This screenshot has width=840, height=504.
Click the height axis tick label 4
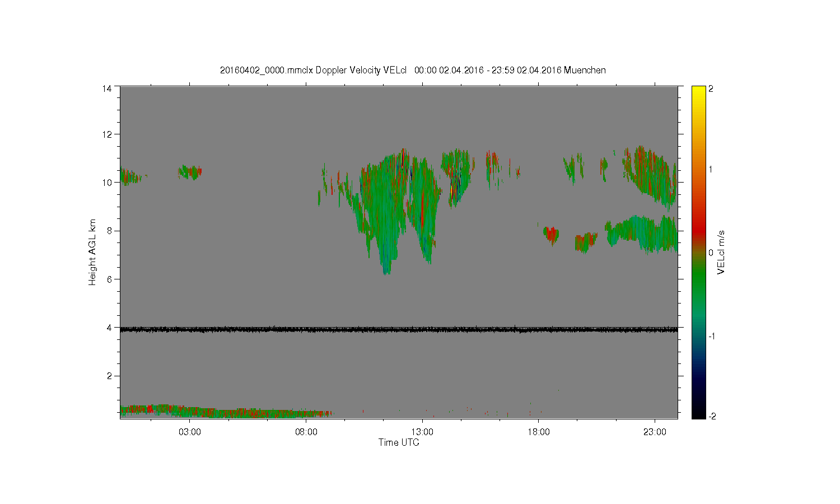point(109,328)
